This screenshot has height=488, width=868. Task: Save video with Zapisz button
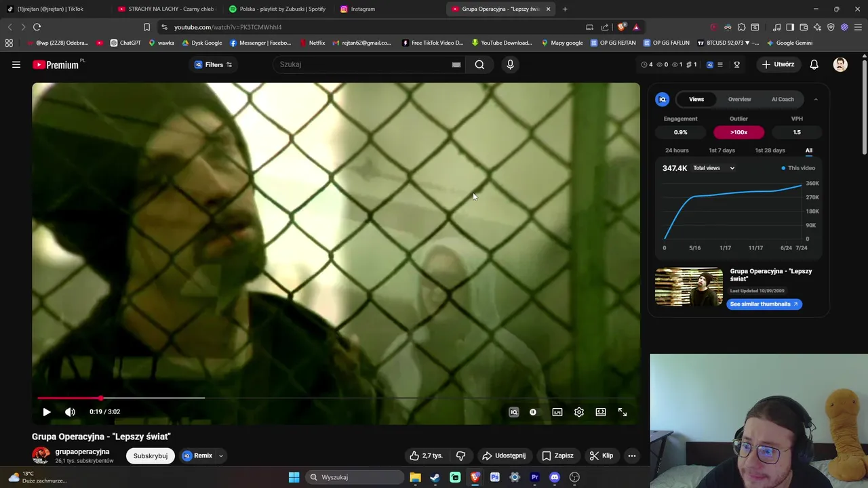coord(557,455)
